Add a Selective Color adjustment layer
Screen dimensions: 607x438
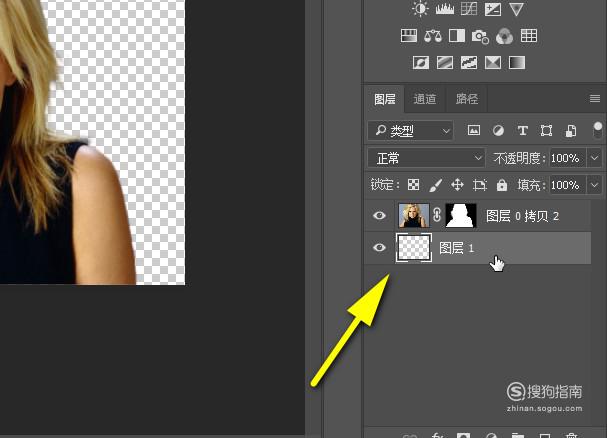click(x=493, y=62)
